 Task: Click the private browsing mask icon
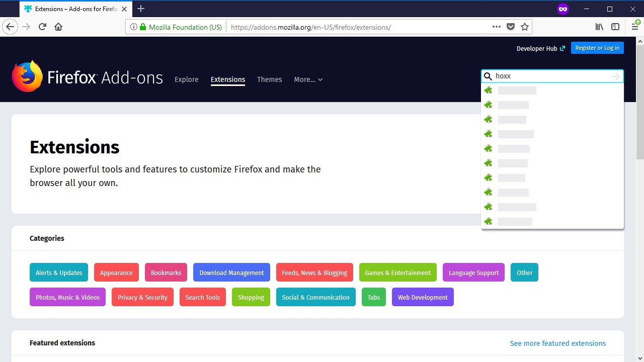[563, 9]
